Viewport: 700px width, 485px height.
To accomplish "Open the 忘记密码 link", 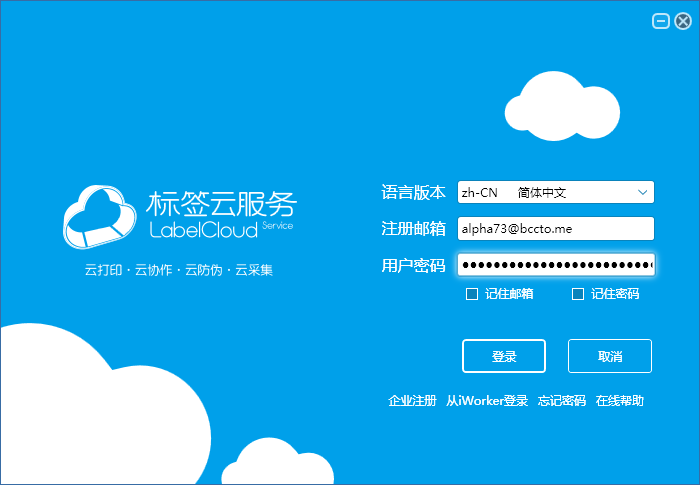I will [562, 401].
